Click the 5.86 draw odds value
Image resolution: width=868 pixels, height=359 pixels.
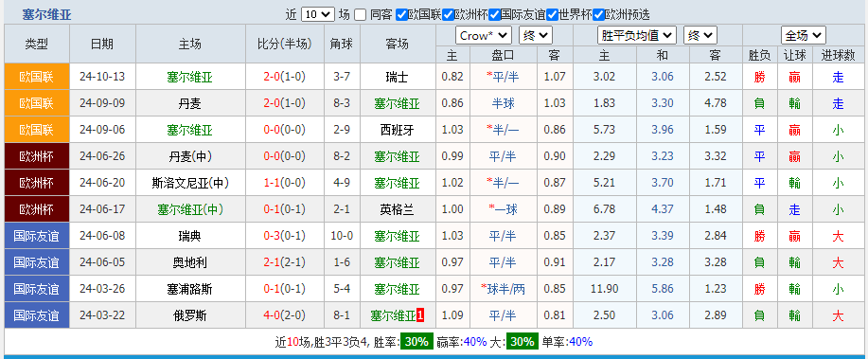663,289
